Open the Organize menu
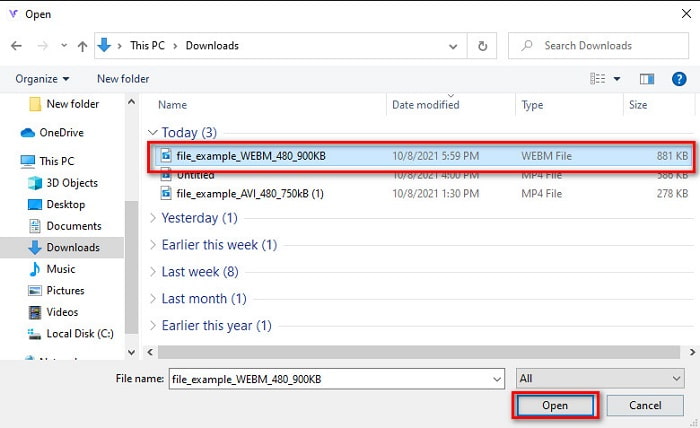Image resolution: width=700 pixels, height=428 pixels. point(43,79)
